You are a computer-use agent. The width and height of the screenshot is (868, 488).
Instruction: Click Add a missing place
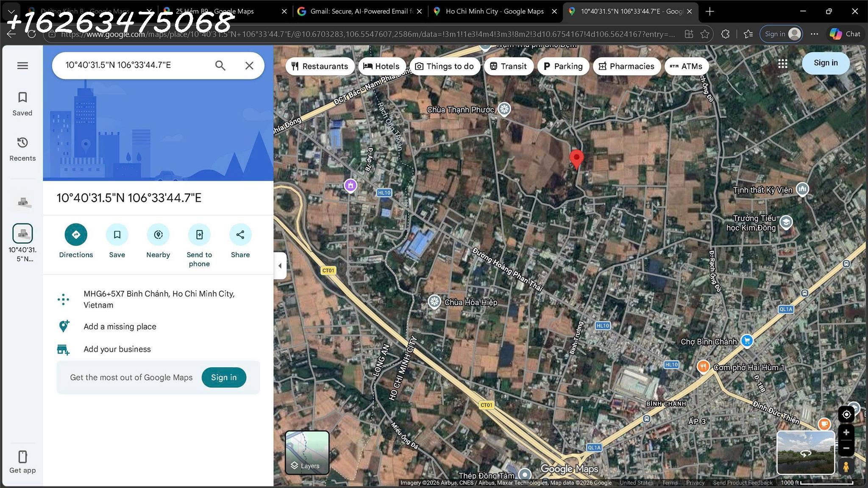120,326
